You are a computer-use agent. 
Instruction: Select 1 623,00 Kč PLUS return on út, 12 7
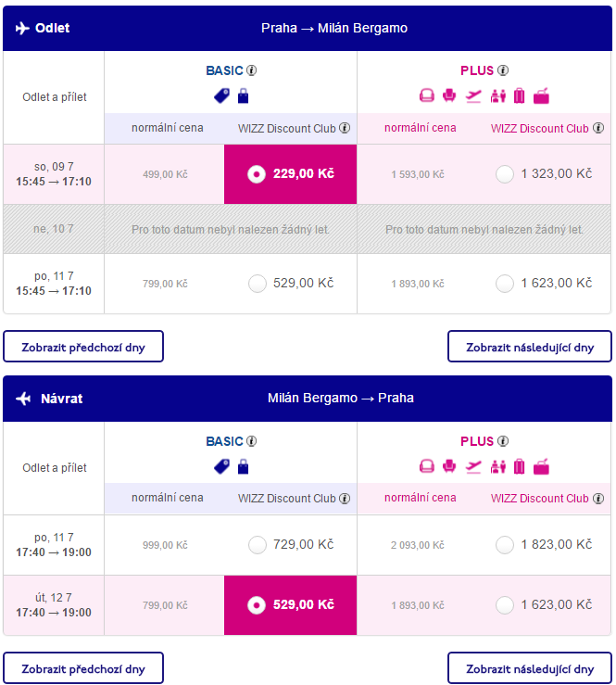point(505,605)
